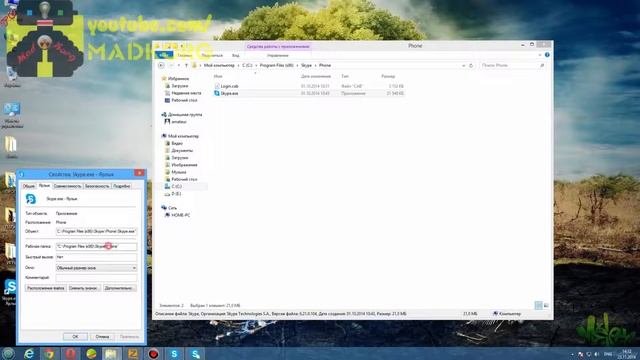
Task: Click the Windows Start button
Action: pos(8,353)
